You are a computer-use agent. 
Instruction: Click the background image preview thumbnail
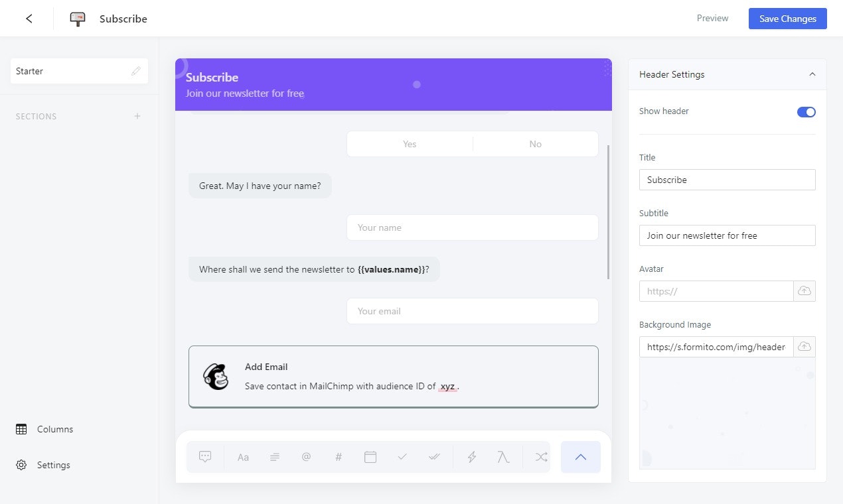click(x=728, y=413)
